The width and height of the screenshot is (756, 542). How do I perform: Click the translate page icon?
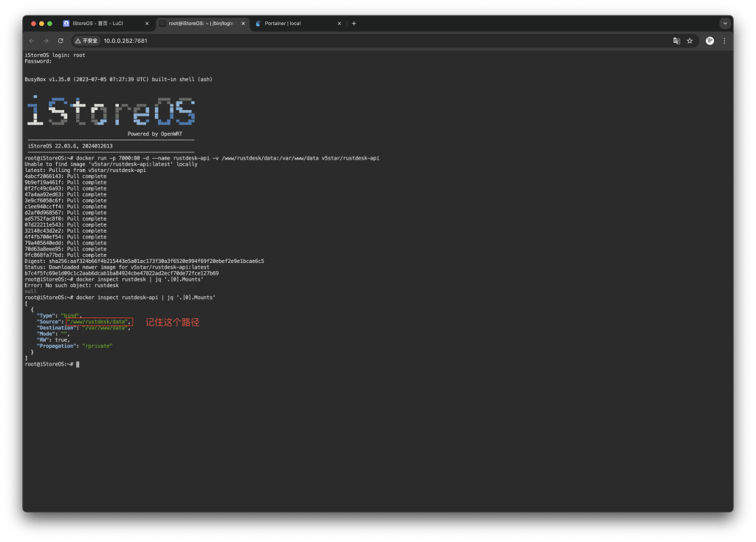676,41
